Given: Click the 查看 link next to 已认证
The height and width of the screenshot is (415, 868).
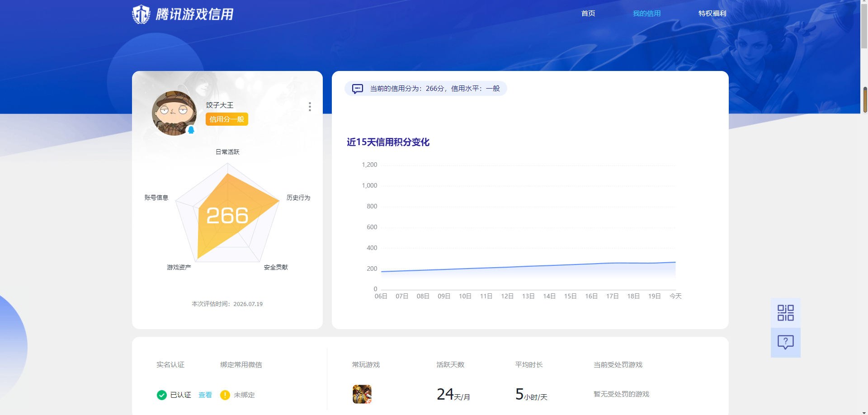Looking at the screenshot, I should (205, 395).
